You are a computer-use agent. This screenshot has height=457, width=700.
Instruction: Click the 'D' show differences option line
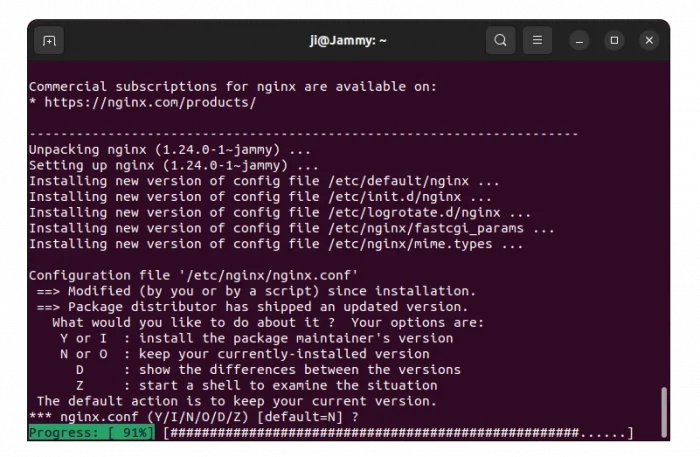tap(267, 370)
